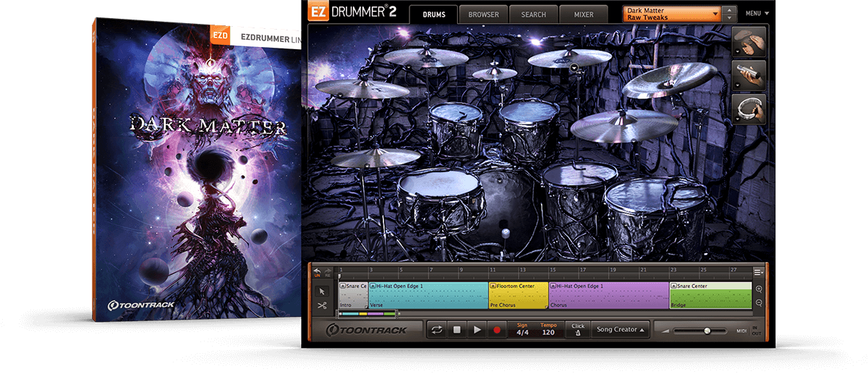Switch to the MIXER tab
868x374 pixels.
(x=584, y=14)
